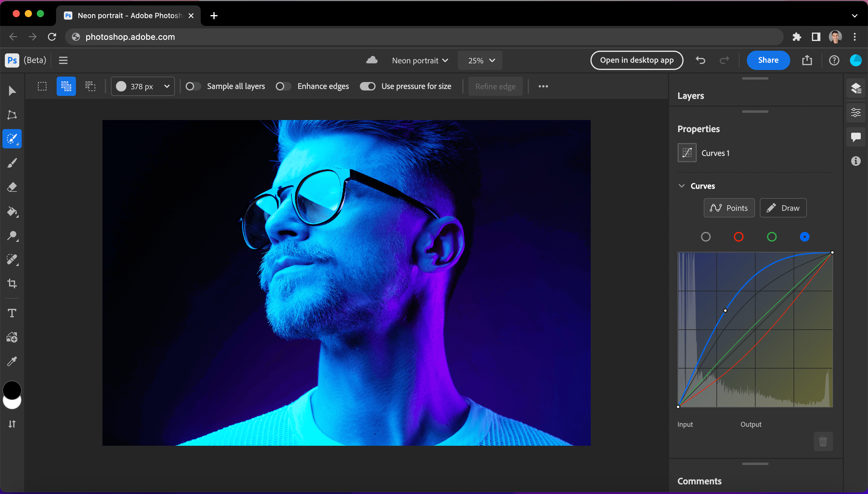This screenshot has width=868, height=494.
Task: Select the Eyedropper tool
Action: pos(12,362)
